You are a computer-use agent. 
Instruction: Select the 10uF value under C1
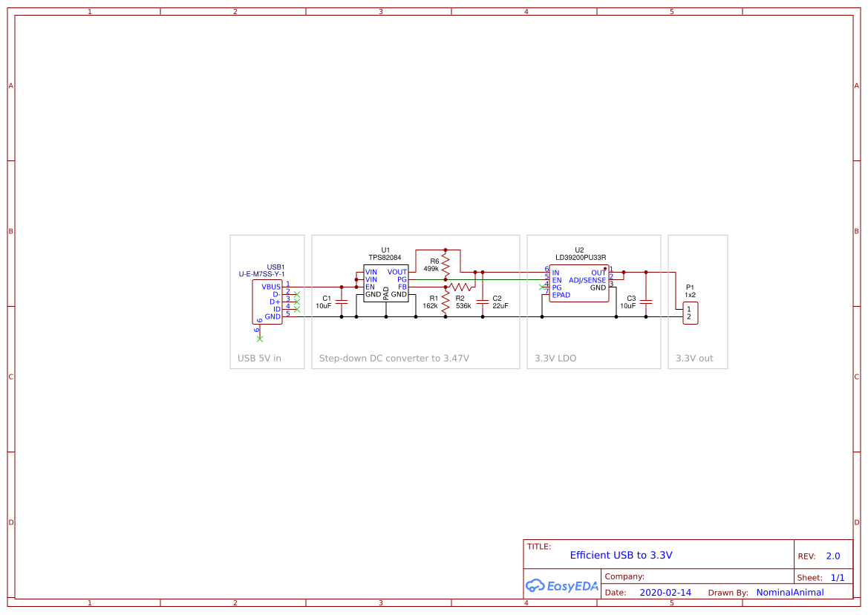click(324, 305)
